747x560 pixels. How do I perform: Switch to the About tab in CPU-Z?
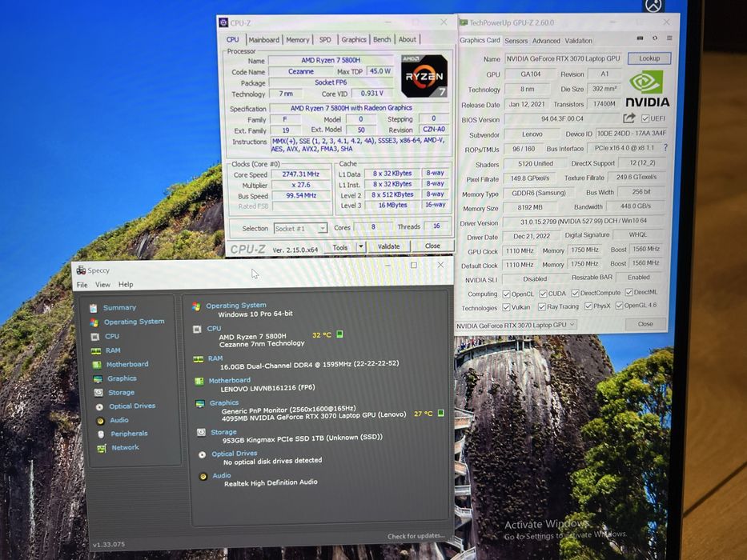[408, 39]
